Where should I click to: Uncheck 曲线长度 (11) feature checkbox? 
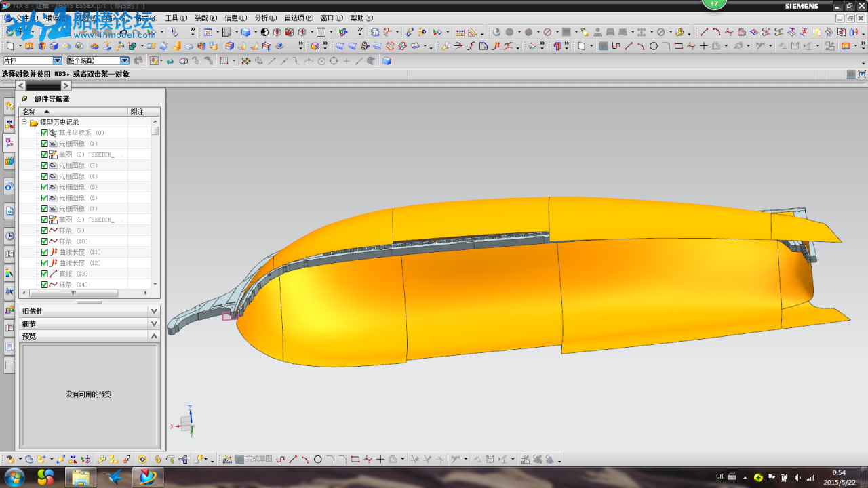(45, 252)
